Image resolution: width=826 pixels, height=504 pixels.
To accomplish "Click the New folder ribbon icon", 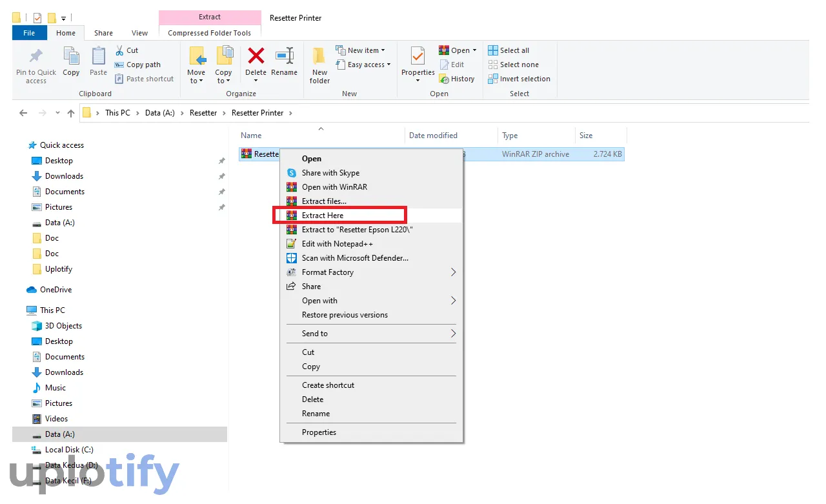I will click(x=319, y=57).
